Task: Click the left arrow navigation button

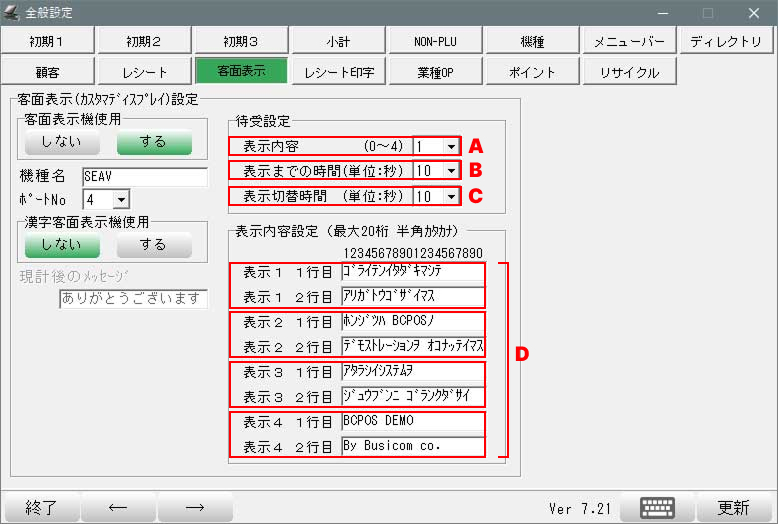Action: [x=117, y=507]
